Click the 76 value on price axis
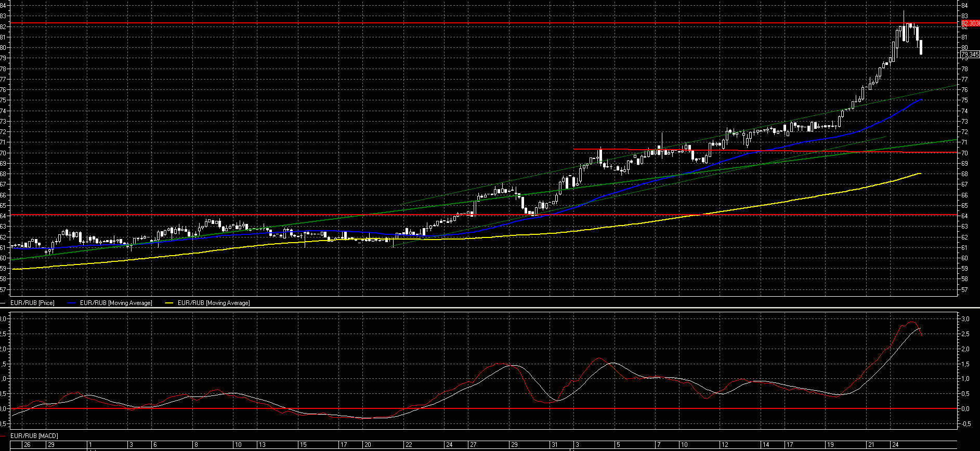 coord(964,90)
